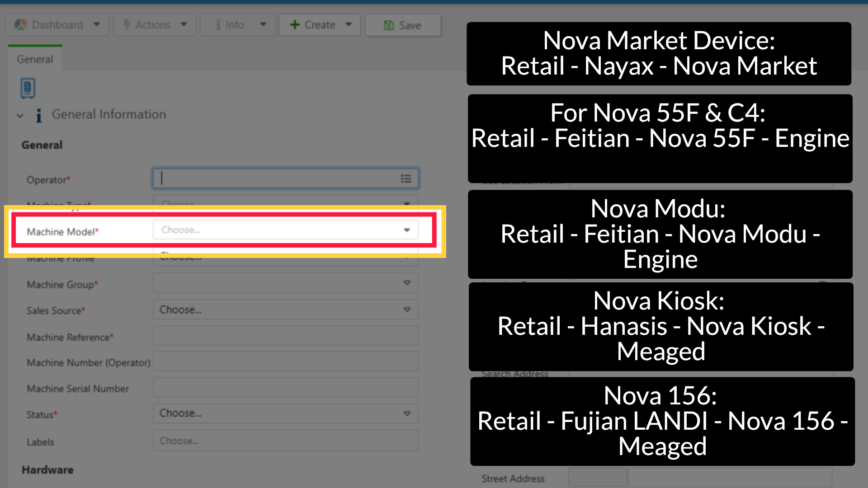Click the Dashboard pie chart icon
Screen dimensions: 868x488
[x=21, y=25]
